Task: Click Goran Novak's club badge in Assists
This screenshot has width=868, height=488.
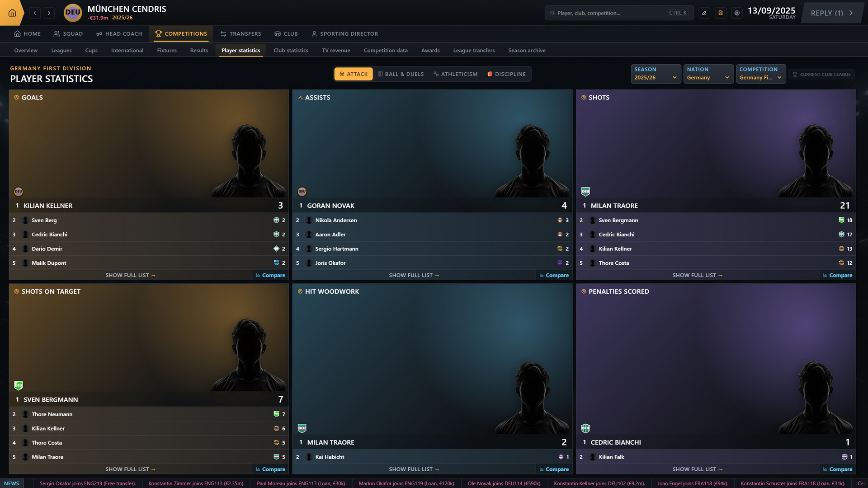Action: coord(302,192)
